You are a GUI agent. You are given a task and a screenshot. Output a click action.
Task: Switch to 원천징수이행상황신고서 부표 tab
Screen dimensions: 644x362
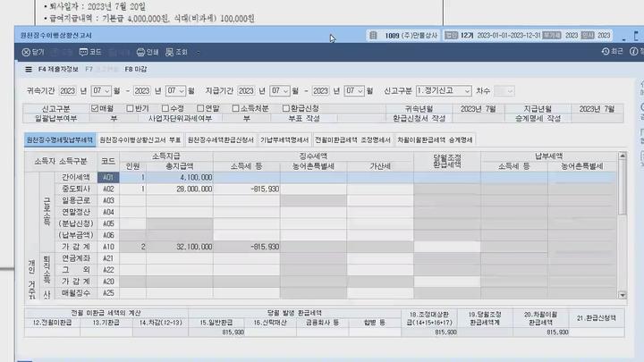click(140, 140)
